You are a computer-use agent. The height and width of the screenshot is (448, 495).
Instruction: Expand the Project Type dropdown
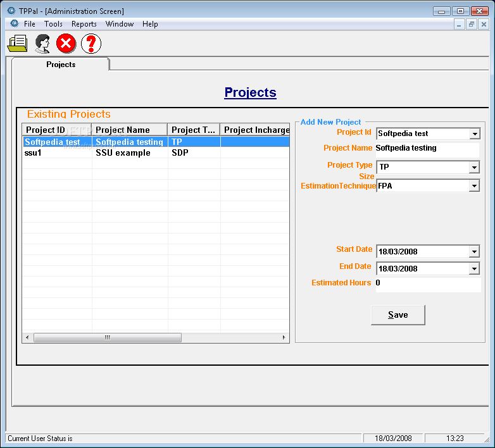click(x=474, y=167)
